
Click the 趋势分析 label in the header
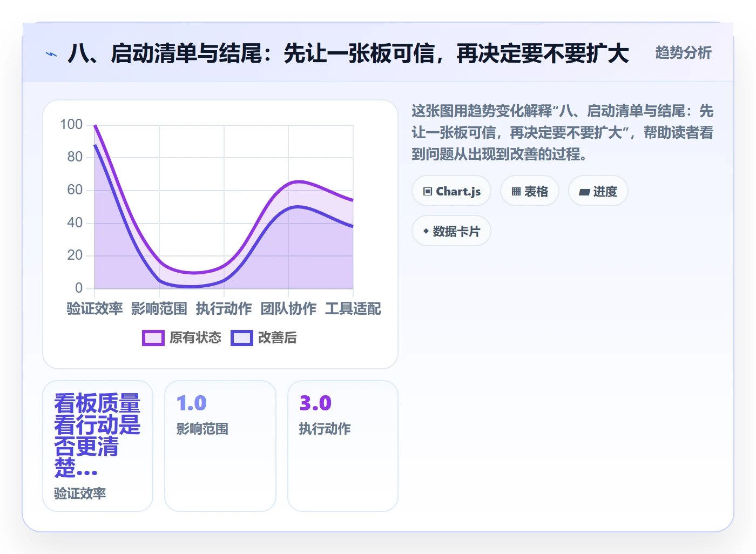pyautogui.click(x=683, y=53)
